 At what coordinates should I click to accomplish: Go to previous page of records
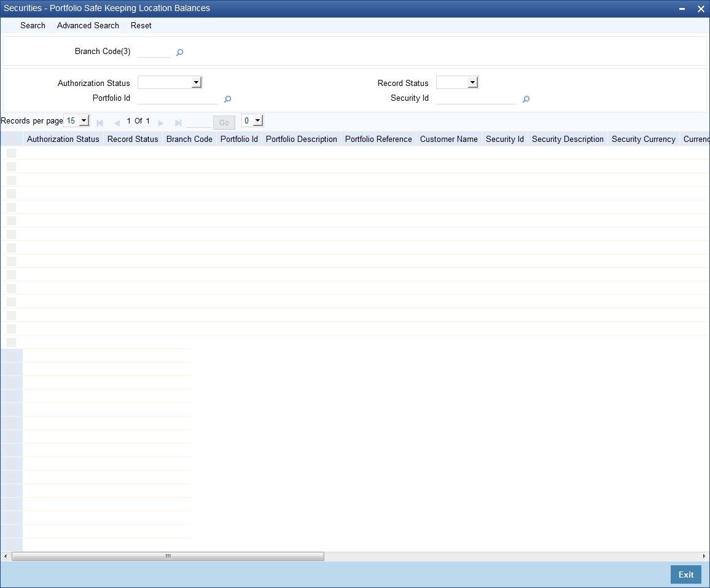click(x=117, y=123)
